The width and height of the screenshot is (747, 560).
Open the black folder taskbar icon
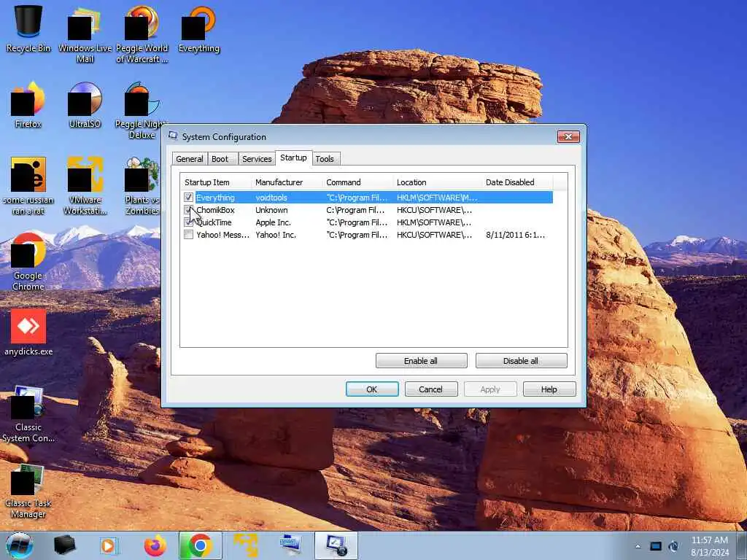coord(64,545)
